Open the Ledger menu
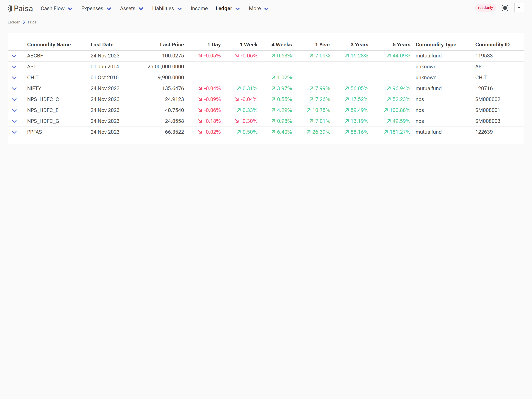Screen dimensions: 532x399 [x=228, y=8]
